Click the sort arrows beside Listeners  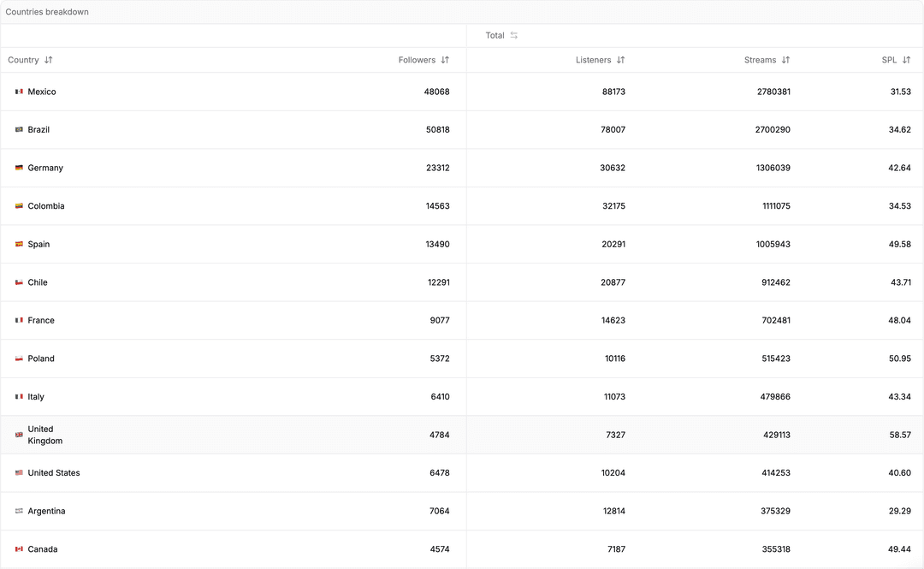(619, 60)
